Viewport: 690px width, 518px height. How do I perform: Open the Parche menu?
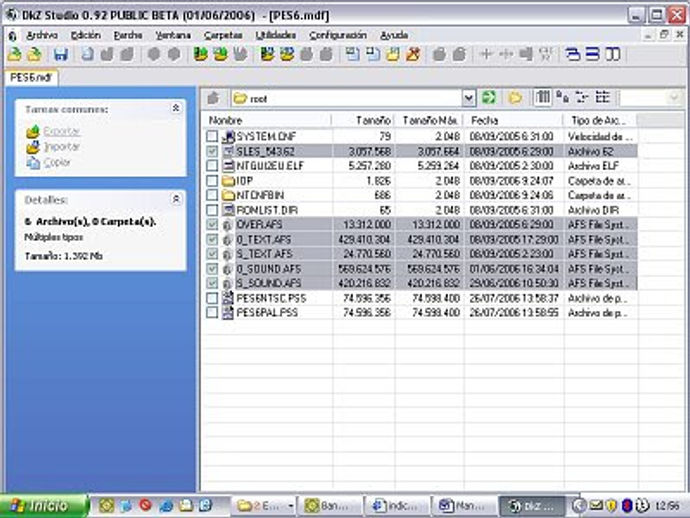pos(128,35)
